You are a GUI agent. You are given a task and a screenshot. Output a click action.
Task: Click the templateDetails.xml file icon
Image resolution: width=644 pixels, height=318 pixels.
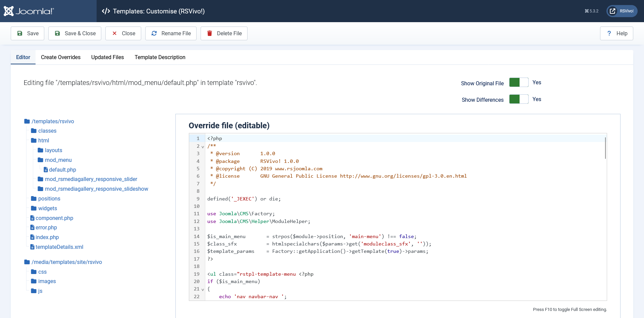pyautogui.click(x=32, y=247)
